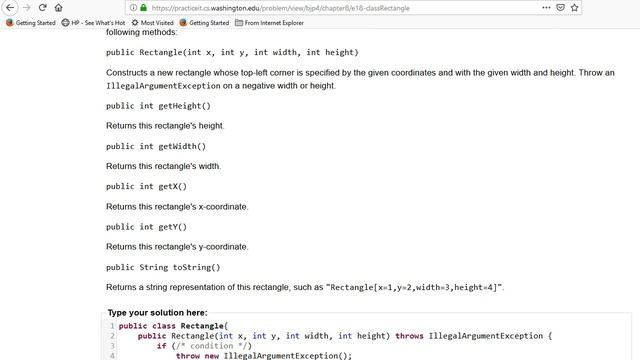This screenshot has width=640, height=360.
Task: Reload the page with the refresh icon
Action: tap(42, 8)
